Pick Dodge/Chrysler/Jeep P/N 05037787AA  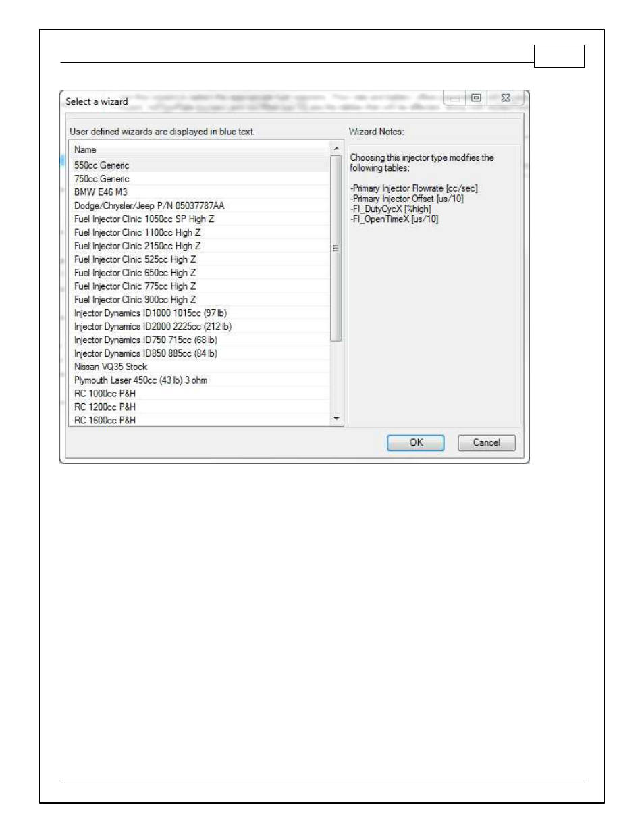pos(199,206)
